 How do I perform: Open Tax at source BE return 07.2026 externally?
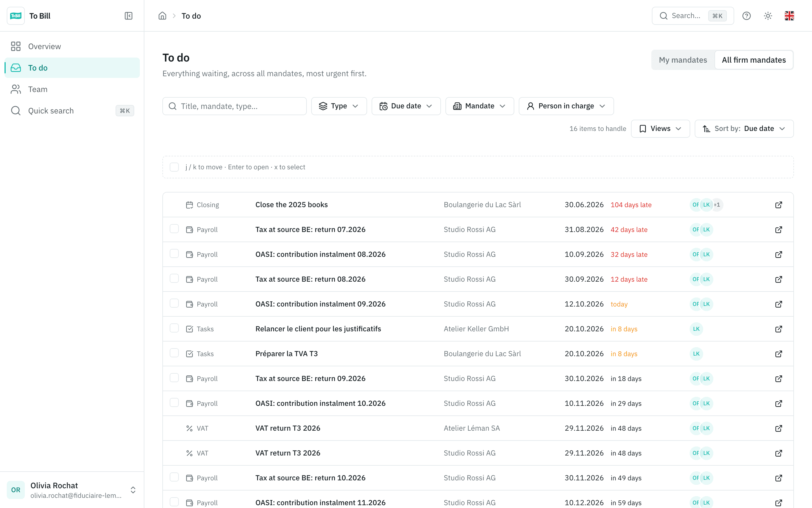point(779,230)
